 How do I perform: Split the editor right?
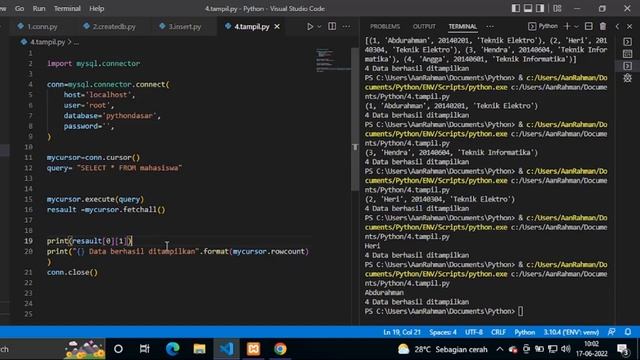pos(332,27)
